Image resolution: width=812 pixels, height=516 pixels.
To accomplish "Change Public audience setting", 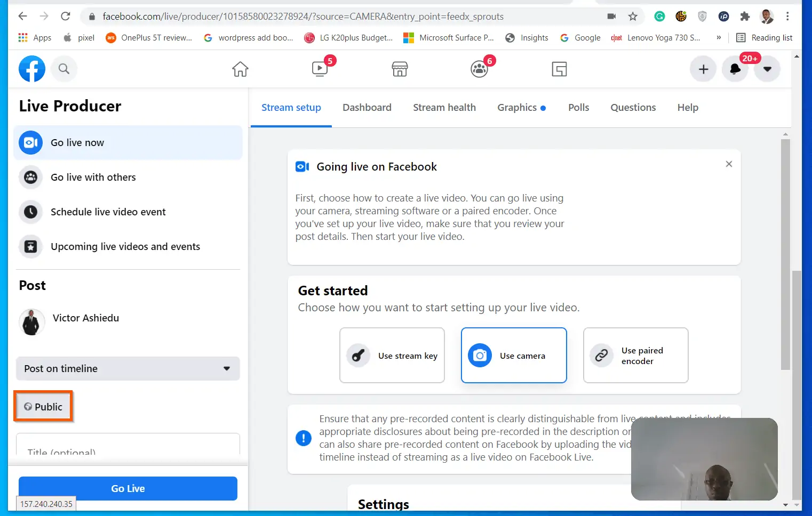I will [43, 407].
